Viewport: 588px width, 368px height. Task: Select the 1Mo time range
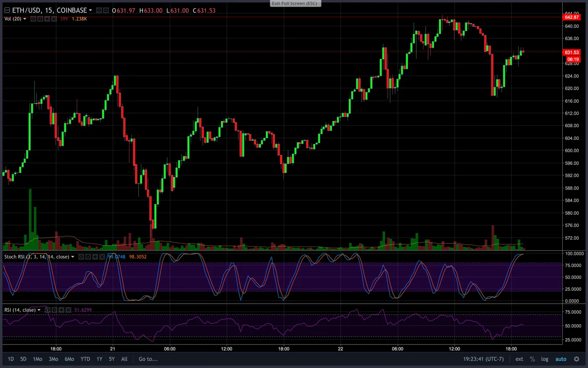38,359
